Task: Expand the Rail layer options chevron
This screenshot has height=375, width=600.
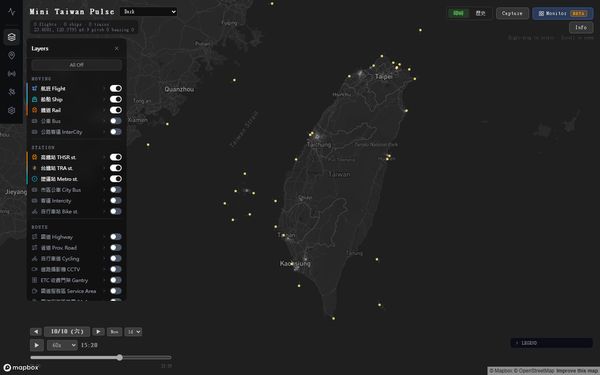Action: point(104,110)
